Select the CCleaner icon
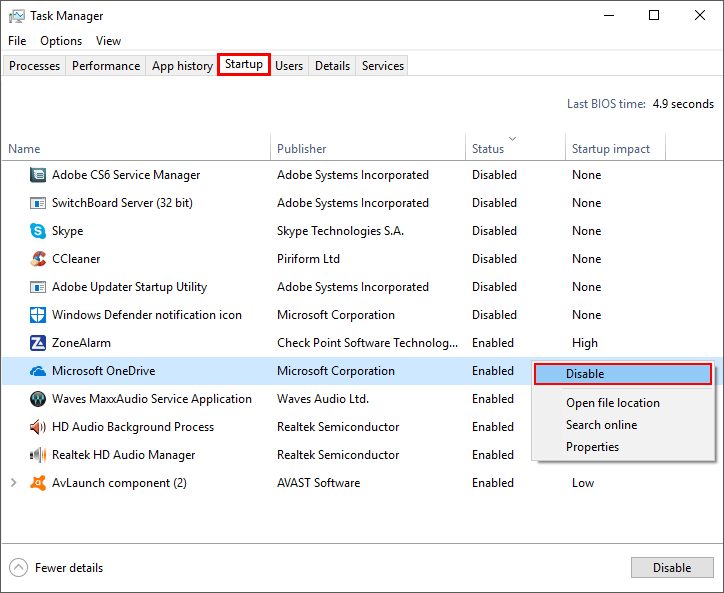 [38, 259]
